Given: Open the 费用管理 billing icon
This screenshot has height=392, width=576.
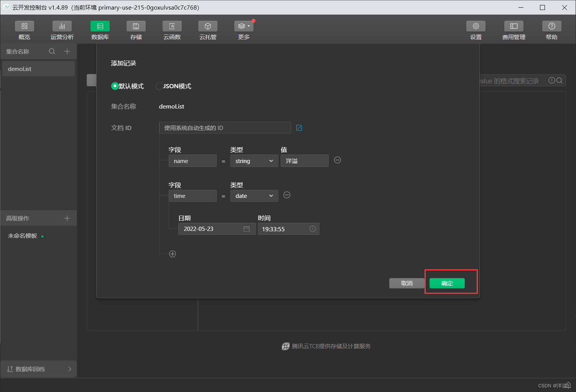Looking at the screenshot, I should click(514, 26).
